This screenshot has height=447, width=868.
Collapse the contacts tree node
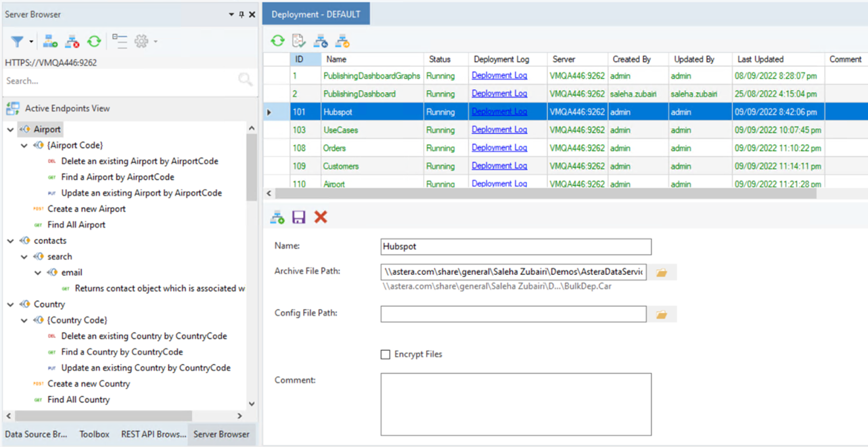pos(10,241)
